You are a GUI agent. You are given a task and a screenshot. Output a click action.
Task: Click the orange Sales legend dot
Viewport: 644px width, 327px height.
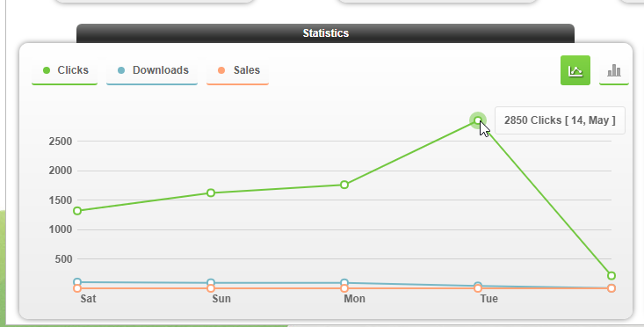point(221,70)
